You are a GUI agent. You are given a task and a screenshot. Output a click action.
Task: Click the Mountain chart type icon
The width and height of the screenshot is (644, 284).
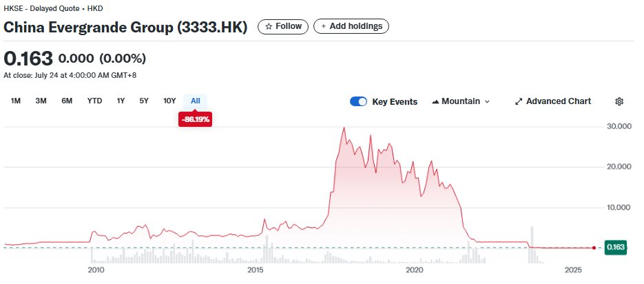point(435,101)
